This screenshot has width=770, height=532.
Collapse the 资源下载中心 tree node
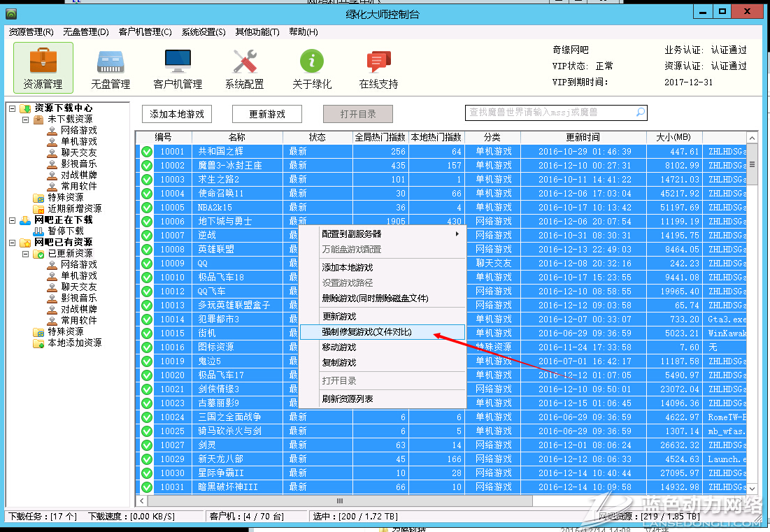tap(12, 108)
